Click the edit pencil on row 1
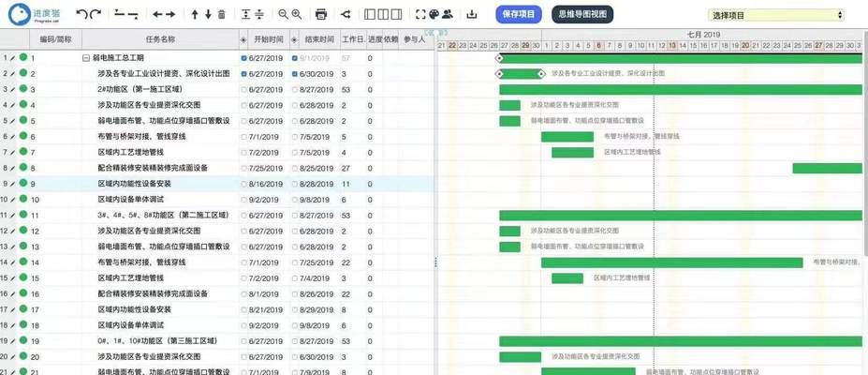868x375 pixels. tap(13, 57)
